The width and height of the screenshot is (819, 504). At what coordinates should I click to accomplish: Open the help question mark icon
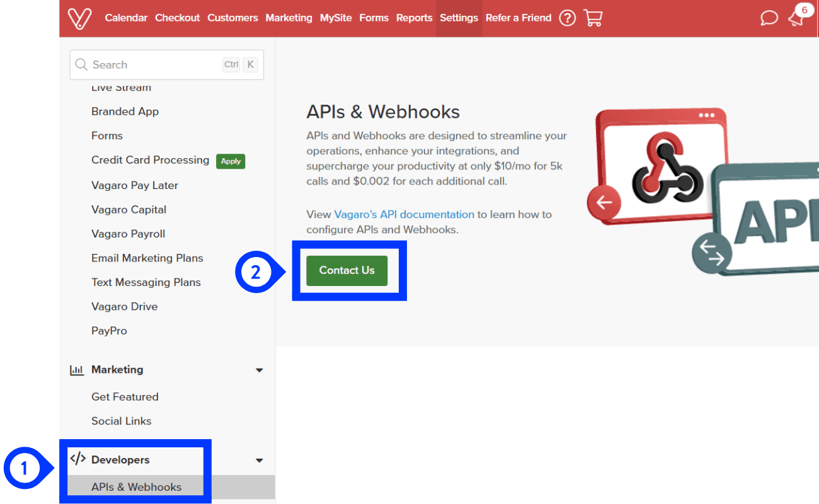(567, 18)
